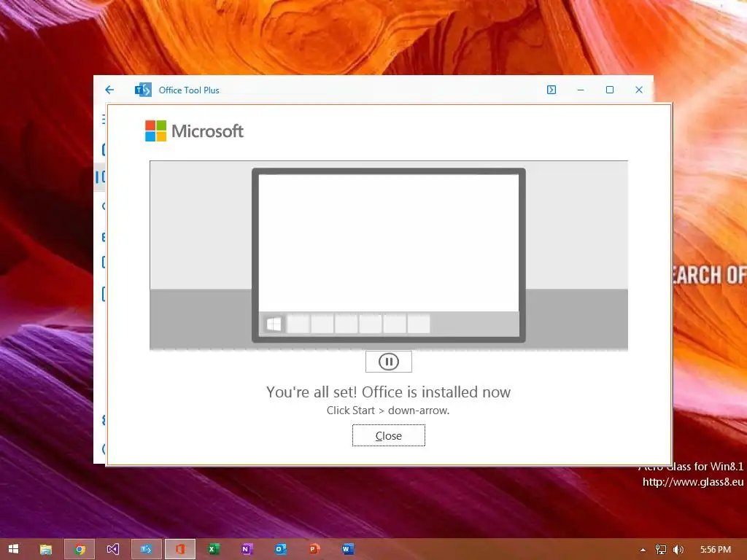Go back in Office Tool Plus
Image resolution: width=747 pixels, height=560 pixels.
109,90
